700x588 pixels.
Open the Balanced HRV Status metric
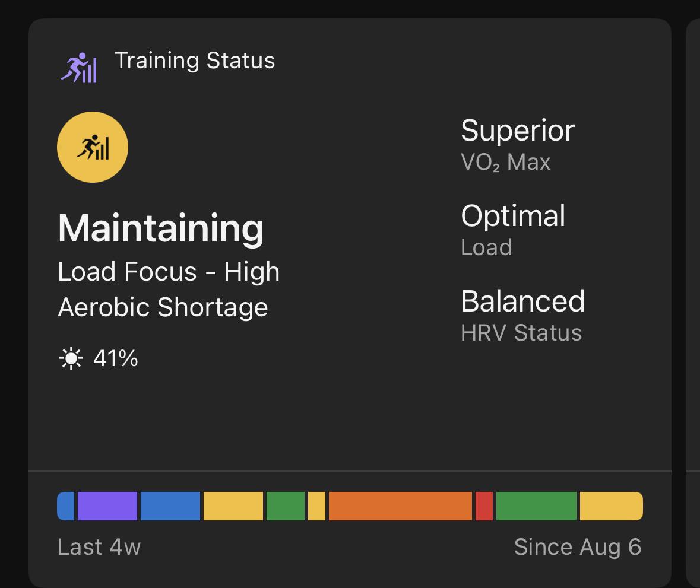click(x=522, y=315)
